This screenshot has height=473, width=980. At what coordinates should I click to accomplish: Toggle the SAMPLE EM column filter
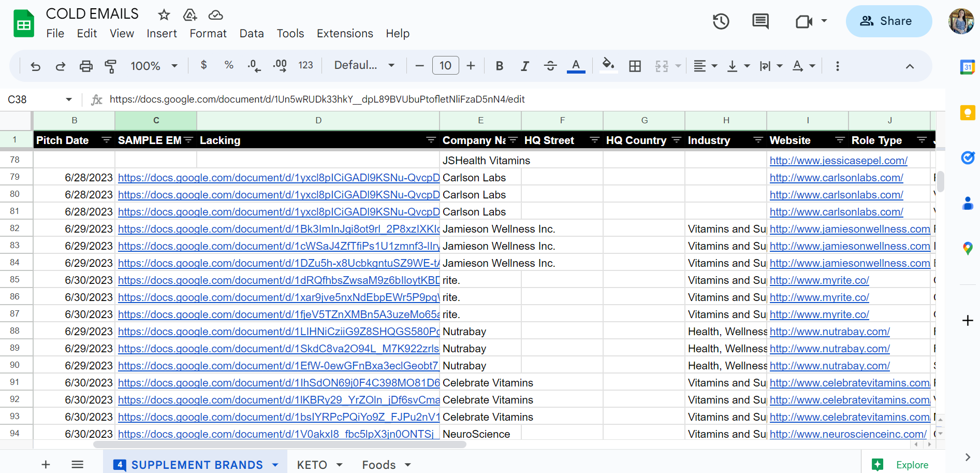tap(188, 140)
